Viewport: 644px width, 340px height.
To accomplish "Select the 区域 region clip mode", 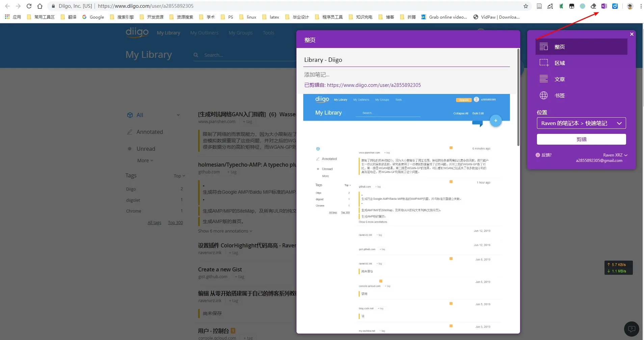I will (582, 63).
